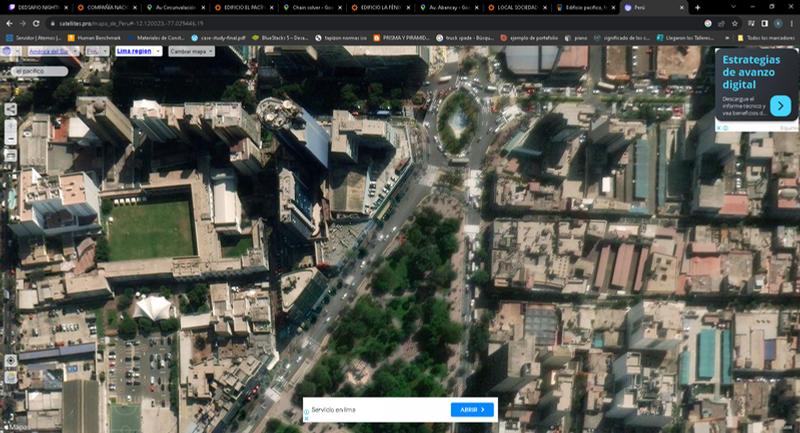Click the zoom control on the map

coord(10,133)
